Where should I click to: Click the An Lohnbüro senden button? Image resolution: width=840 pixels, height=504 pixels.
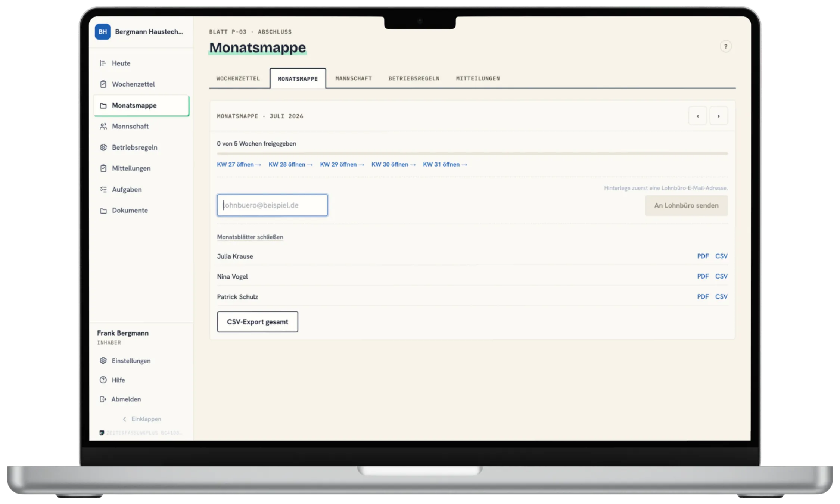click(686, 205)
